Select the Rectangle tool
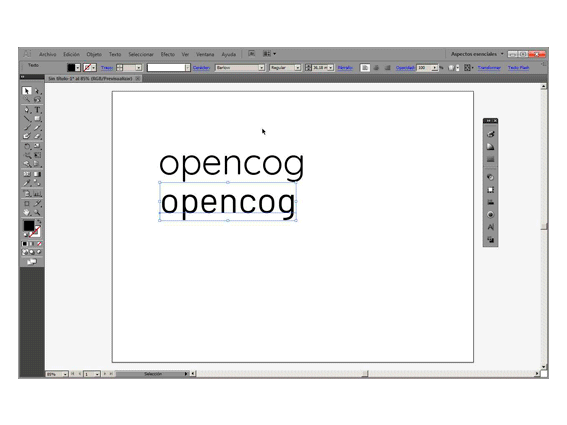 click(37, 119)
